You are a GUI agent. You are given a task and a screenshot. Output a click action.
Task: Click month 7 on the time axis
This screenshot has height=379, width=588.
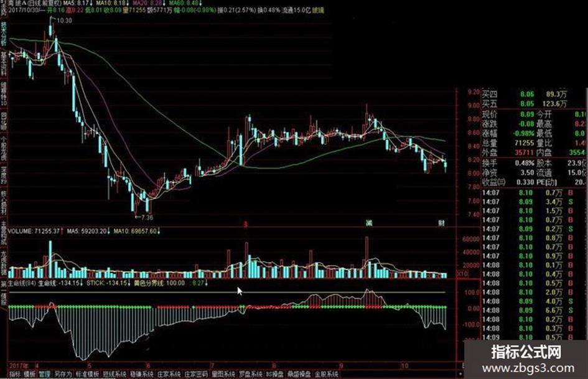click(212, 365)
